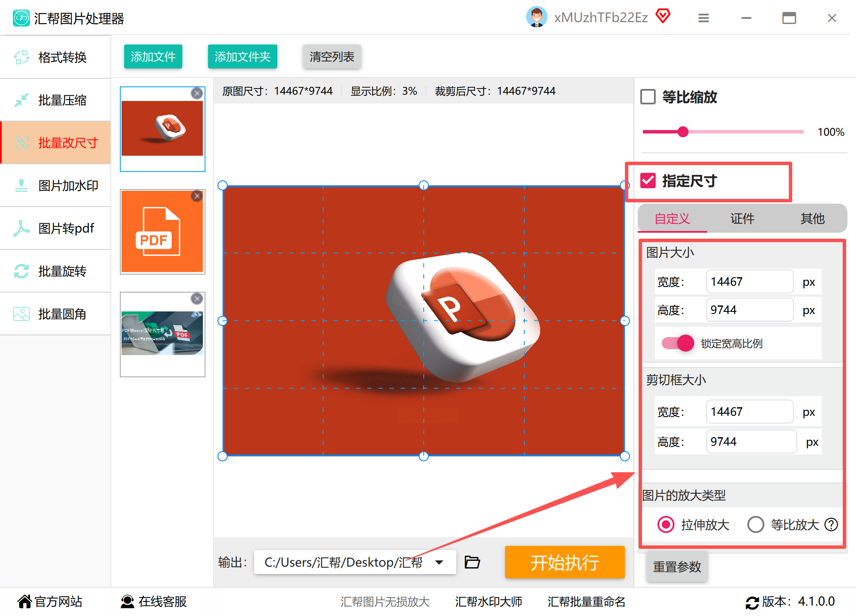
Task: Switch to the 其他 tab
Action: coord(812,219)
